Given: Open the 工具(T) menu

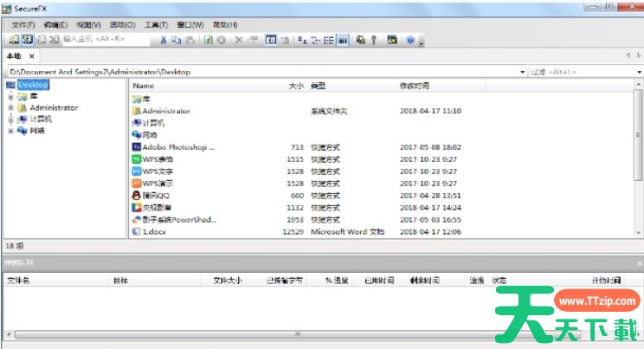Looking at the screenshot, I should [x=157, y=25].
